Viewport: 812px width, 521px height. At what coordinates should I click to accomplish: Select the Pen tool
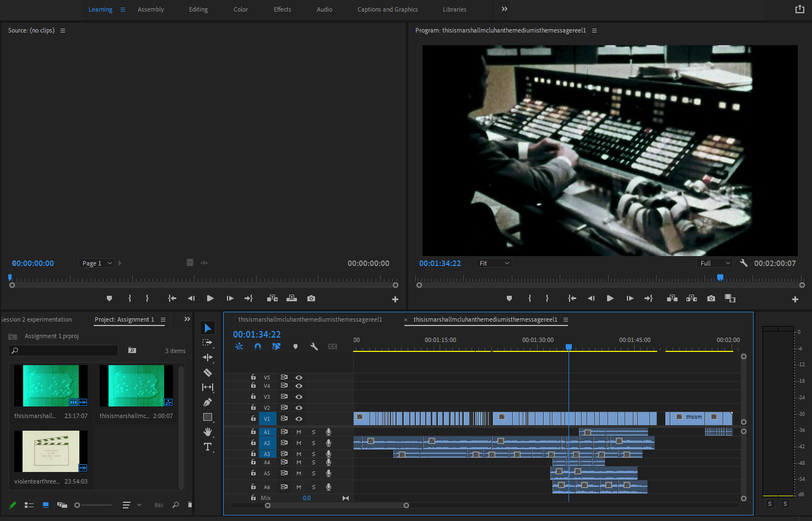(x=208, y=402)
